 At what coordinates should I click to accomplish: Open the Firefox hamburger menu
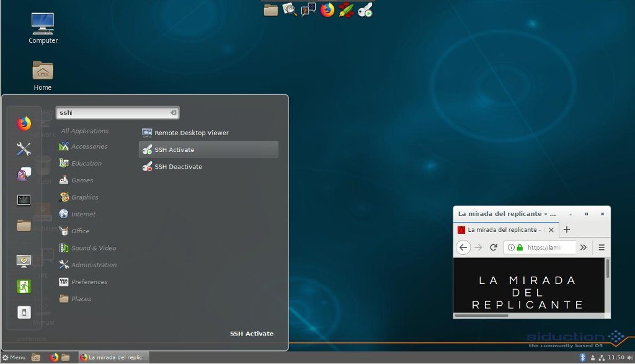coord(602,247)
